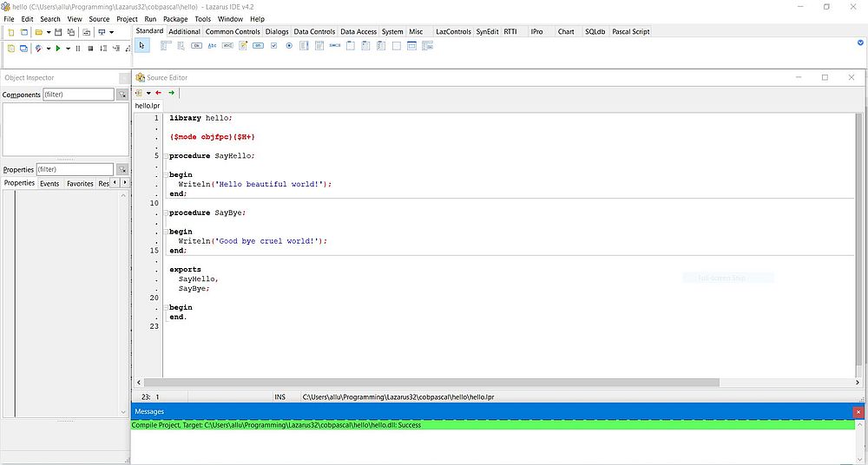
Task: Open the desktop layout dropdown arrow
Action: click(111, 32)
